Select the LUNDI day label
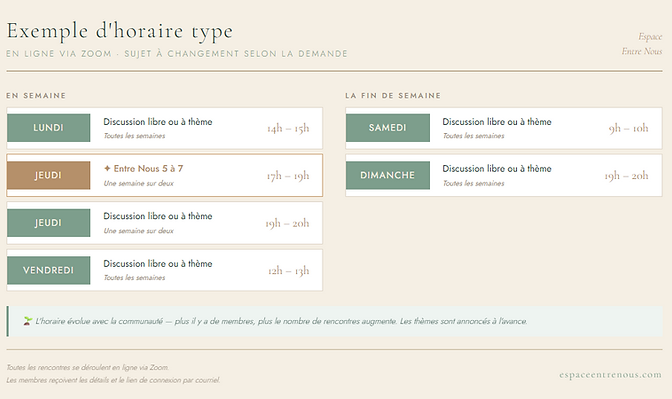Image resolution: width=672 pixels, height=399 pixels. [48, 128]
